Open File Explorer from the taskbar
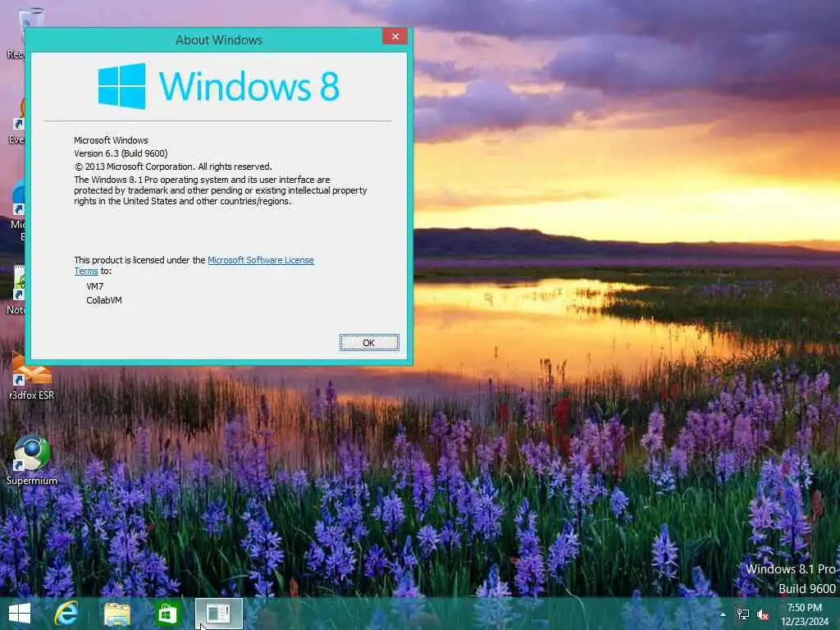 point(116,614)
